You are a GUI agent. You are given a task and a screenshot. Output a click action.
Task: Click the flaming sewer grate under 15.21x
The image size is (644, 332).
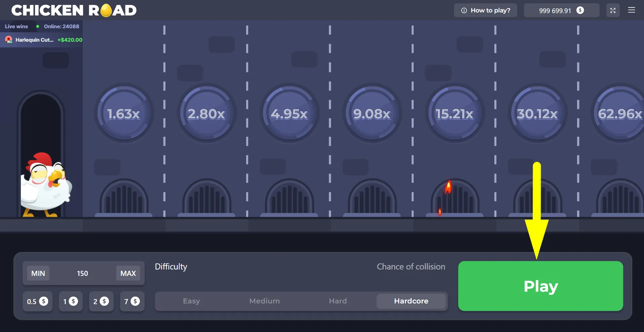[455, 198]
